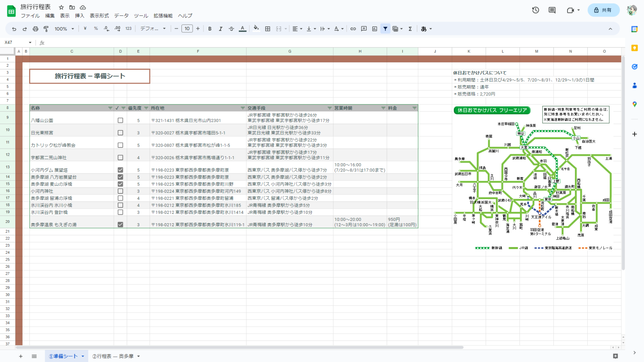The image size is (644, 362).
Task: Click the undo arrow icon
Action: click(x=14, y=29)
